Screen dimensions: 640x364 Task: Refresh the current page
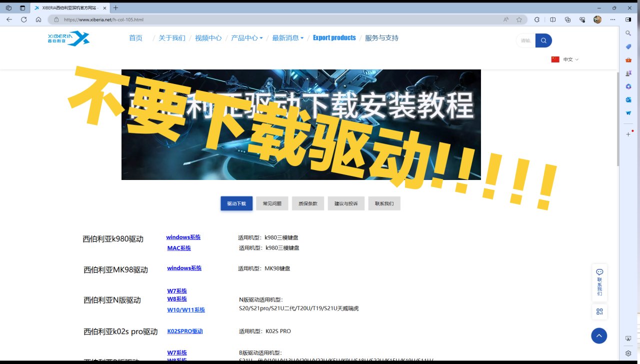(23, 19)
